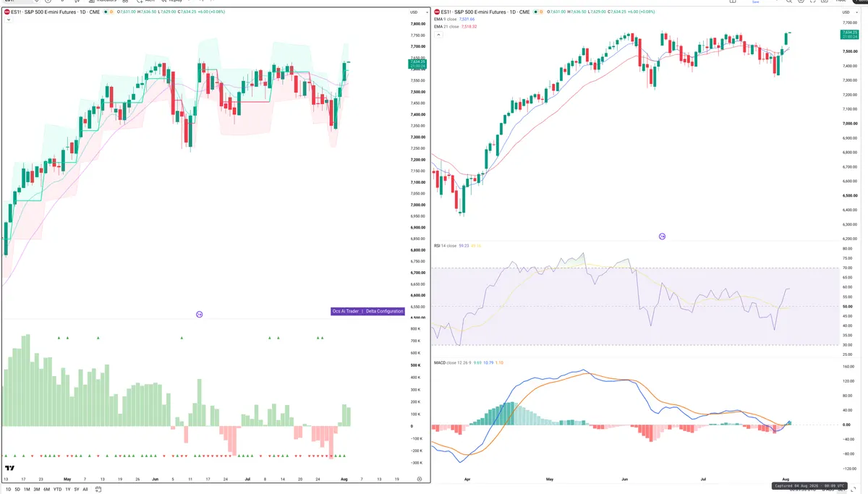Image resolution: width=868 pixels, height=494 pixels.
Task: Click the purple marker icon under left chart
Action: pos(200,314)
